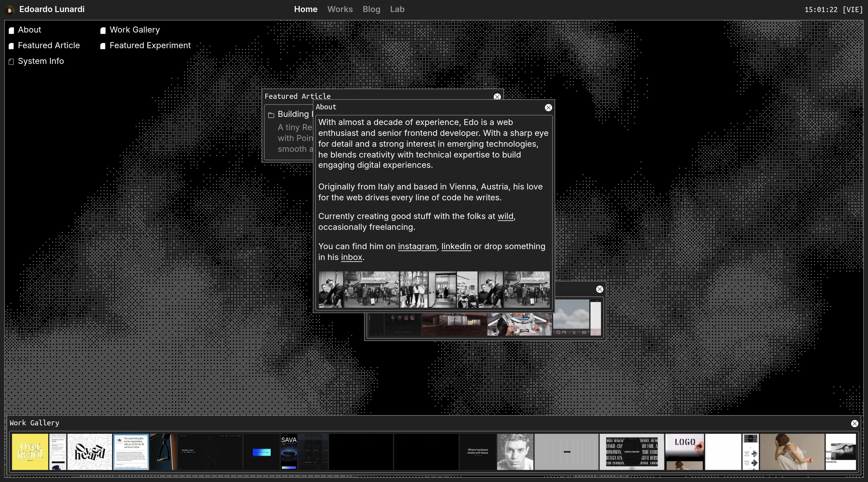Click the inbox email link
This screenshot has width=868, height=482.
(x=351, y=257)
